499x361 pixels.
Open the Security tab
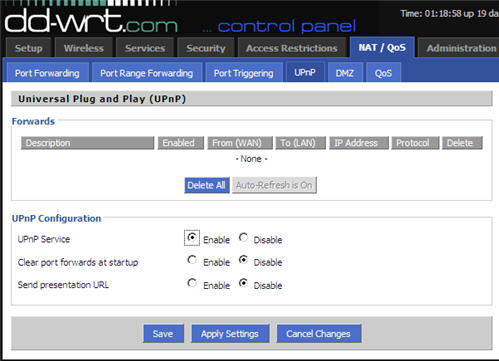[x=206, y=48]
